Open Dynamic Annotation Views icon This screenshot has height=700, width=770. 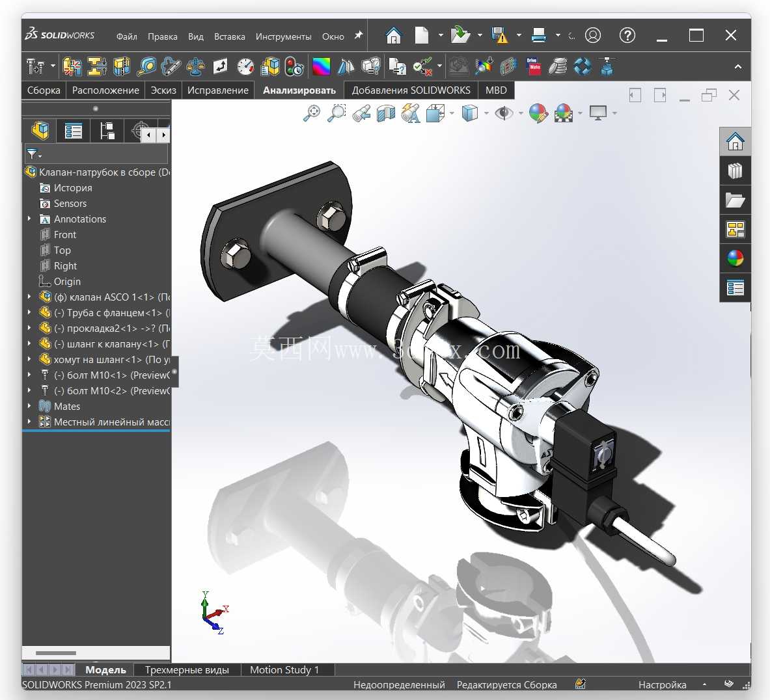pos(411,113)
